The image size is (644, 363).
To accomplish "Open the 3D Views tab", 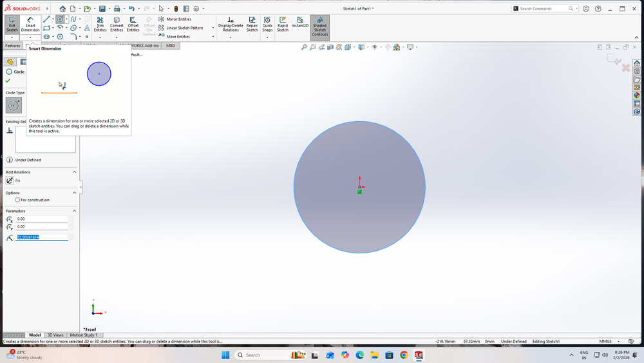I will [55, 335].
